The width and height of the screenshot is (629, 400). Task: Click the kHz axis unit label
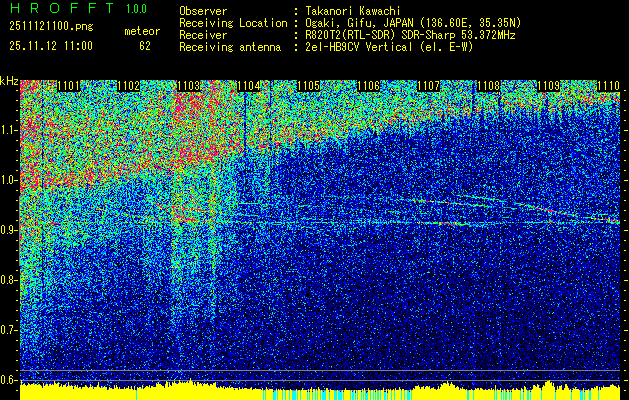pos(9,81)
